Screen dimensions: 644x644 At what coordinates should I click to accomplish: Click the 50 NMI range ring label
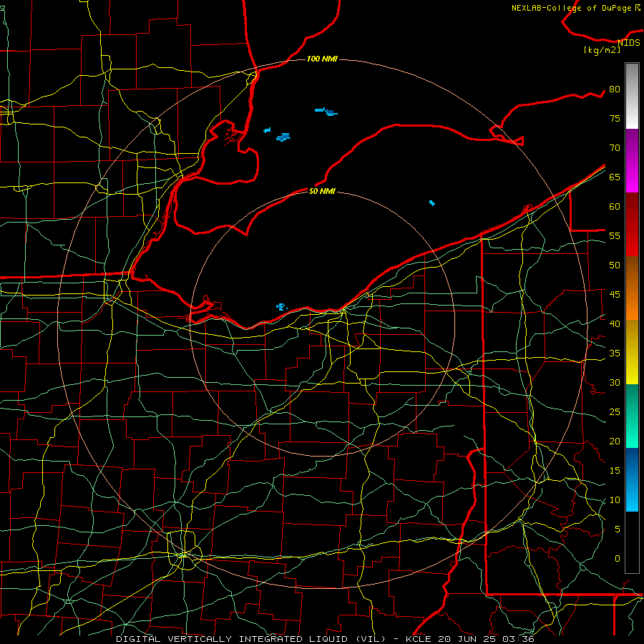tap(322, 191)
